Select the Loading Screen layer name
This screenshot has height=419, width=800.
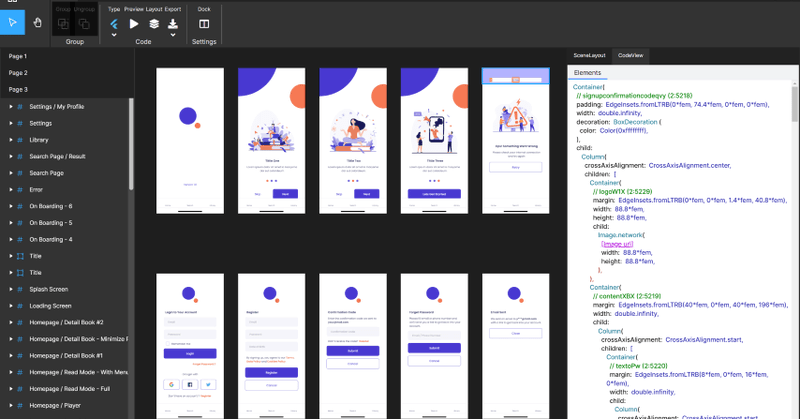50,306
